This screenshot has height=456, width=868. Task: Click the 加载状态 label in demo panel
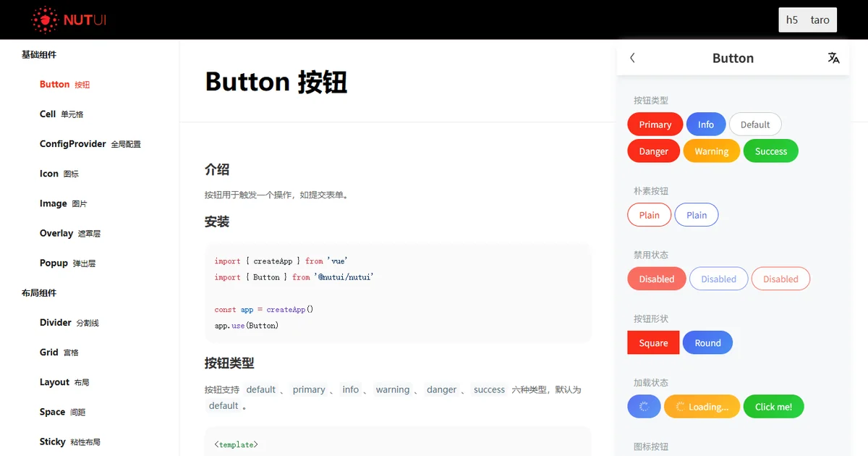(x=651, y=382)
